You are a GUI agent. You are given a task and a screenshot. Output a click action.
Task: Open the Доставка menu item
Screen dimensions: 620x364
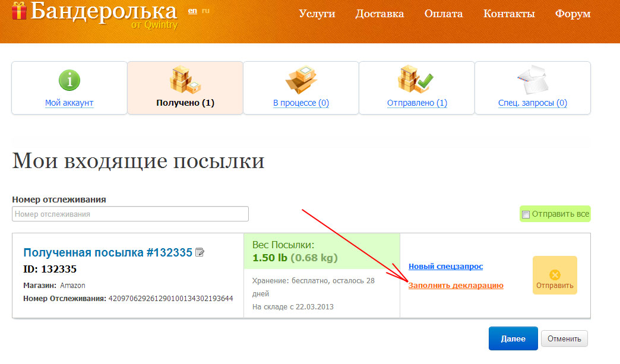[379, 14]
